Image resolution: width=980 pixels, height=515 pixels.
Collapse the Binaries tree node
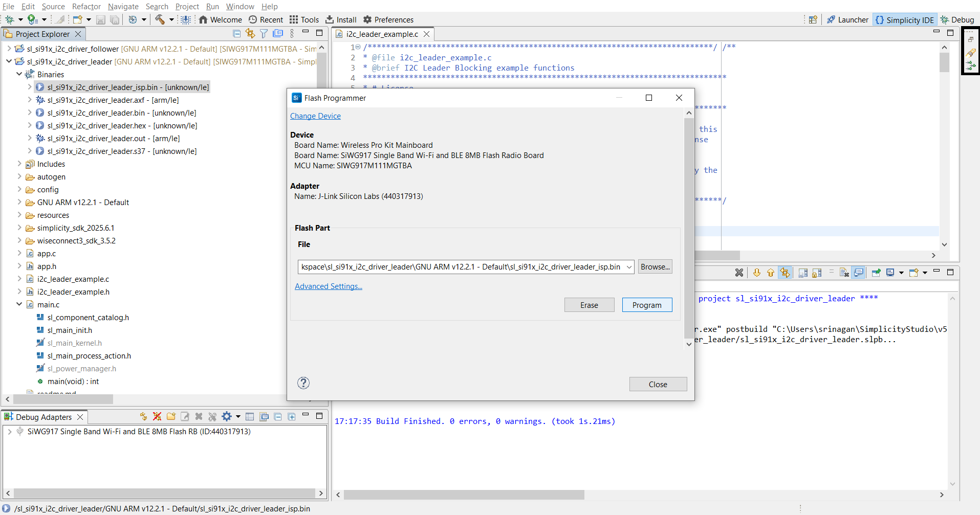[19, 74]
